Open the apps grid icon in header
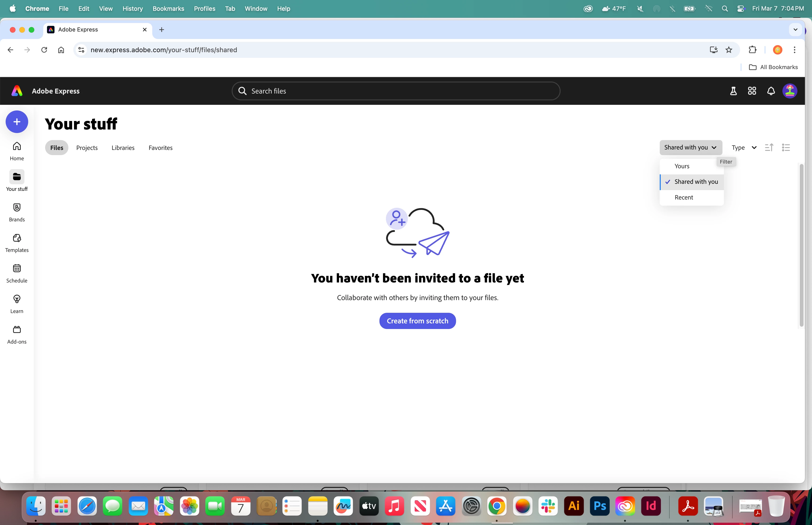The height and width of the screenshot is (525, 812). click(x=752, y=91)
